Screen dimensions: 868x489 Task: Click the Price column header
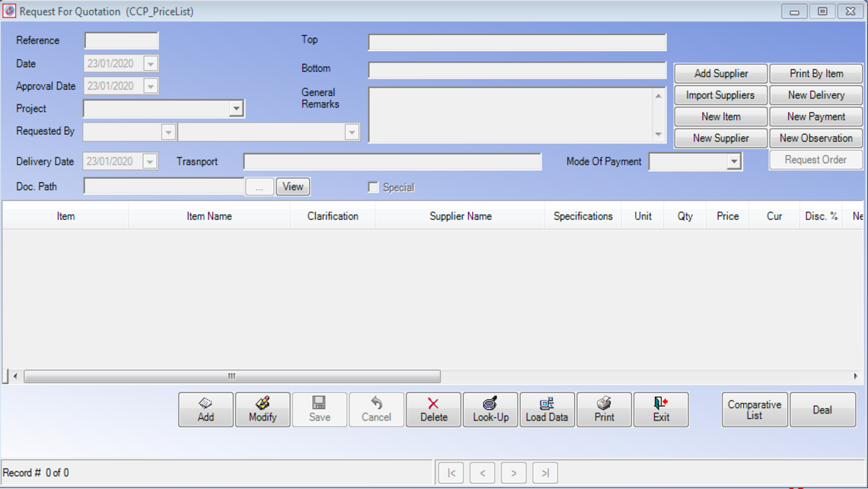tap(727, 216)
